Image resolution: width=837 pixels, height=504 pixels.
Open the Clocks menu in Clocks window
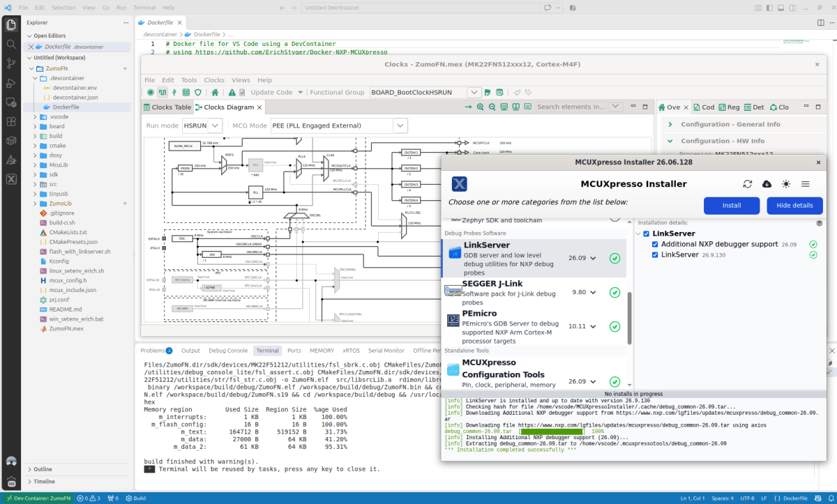click(214, 80)
